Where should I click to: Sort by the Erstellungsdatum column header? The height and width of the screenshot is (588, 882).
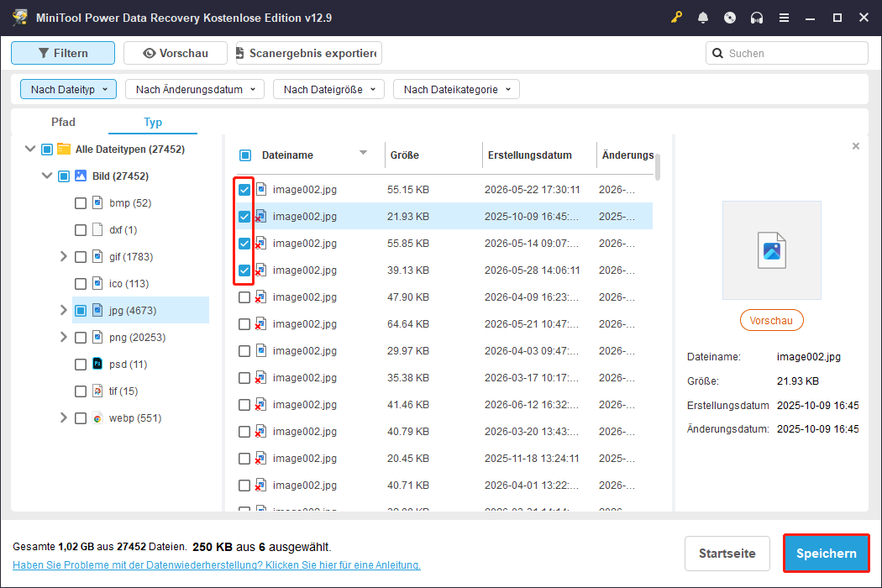(529, 155)
